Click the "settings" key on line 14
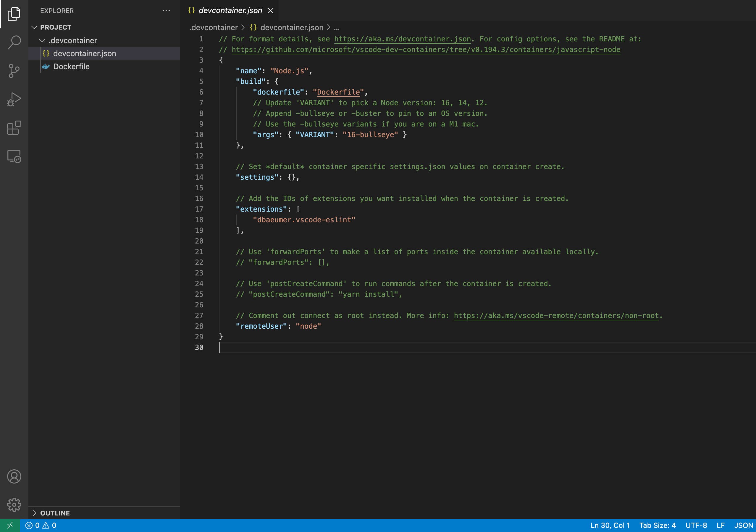756x532 pixels. pyautogui.click(x=257, y=177)
